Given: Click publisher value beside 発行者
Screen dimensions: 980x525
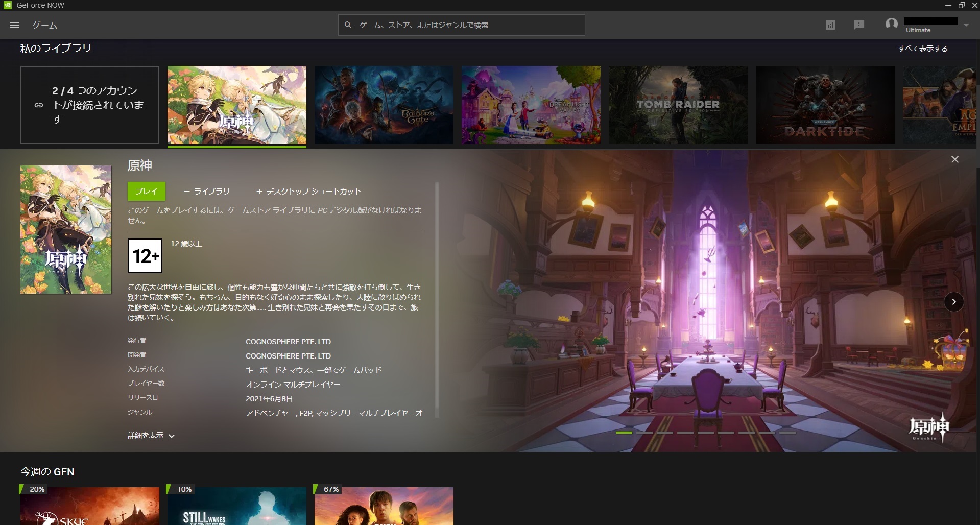Looking at the screenshot, I should [x=289, y=342].
